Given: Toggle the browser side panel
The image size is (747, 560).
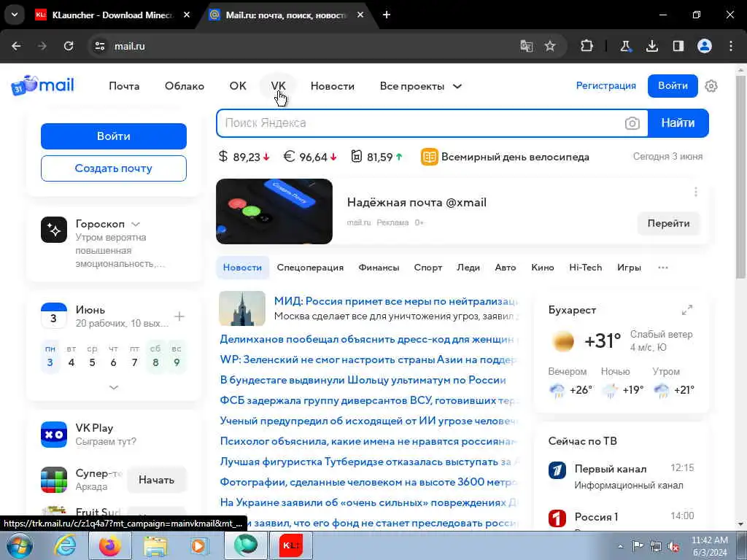Looking at the screenshot, I should pos(678,46).
